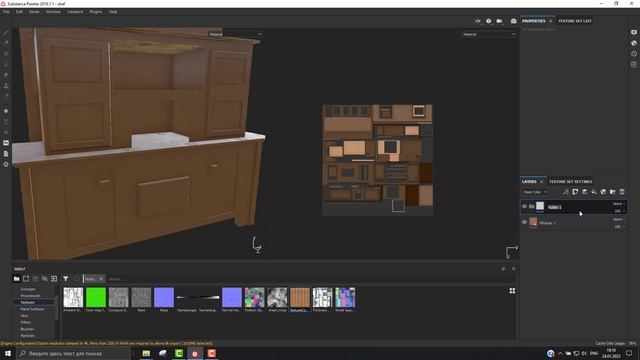The image size is (640, 360).
Task: Select the Clone stamp tool
Action: point(6,86)
